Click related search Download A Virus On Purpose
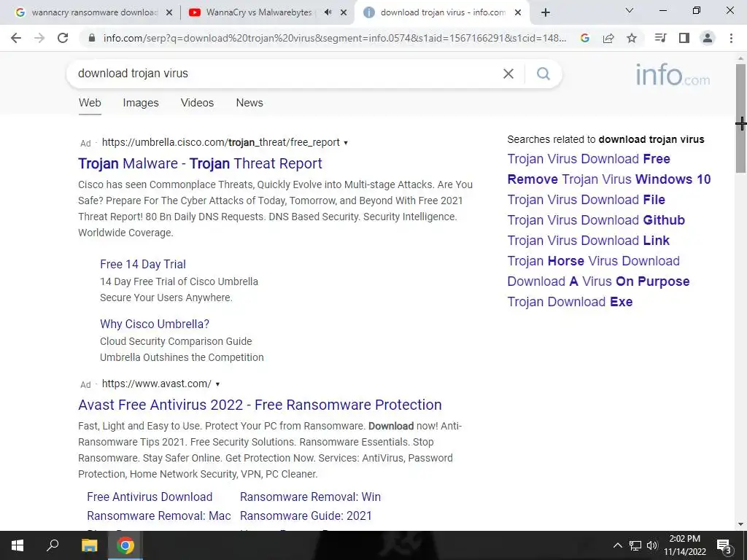 tap(598, 281)
